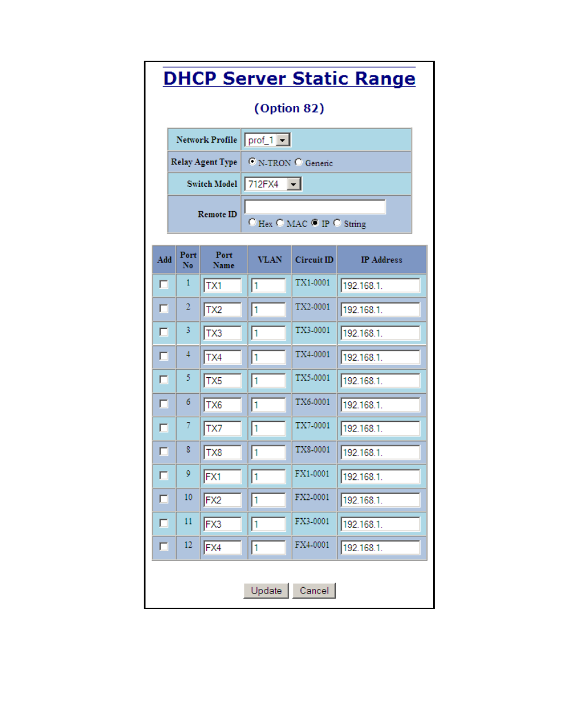Viewport: 562px width, 728px height.
Task: Check the Add box for port 3
Action: click(x=164, y=332)
